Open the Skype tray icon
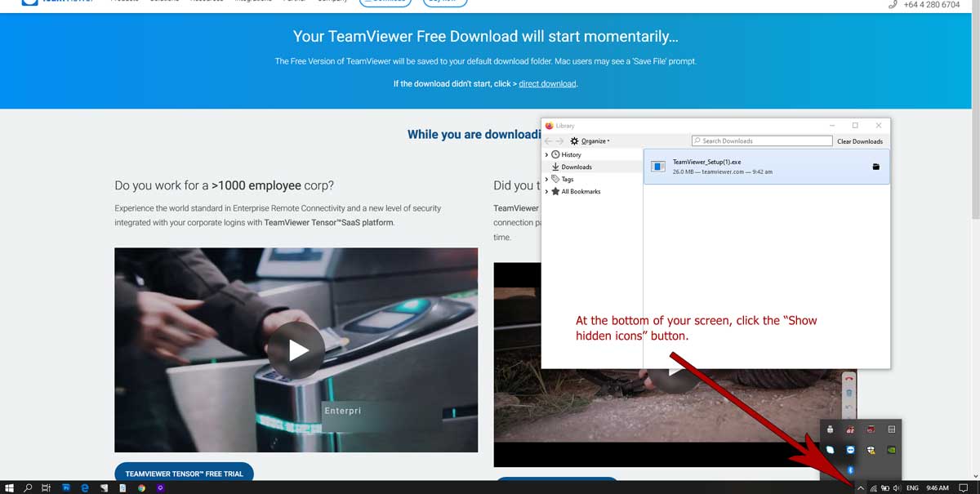The image size is (980, 494). [x=830, y=450]
